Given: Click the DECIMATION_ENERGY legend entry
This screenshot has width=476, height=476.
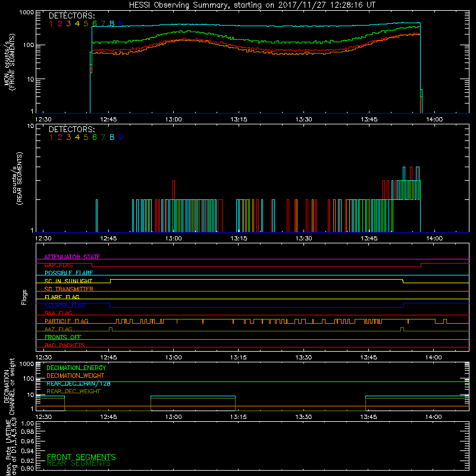Looking at the screenshot, I should click(x=76, y=368).
